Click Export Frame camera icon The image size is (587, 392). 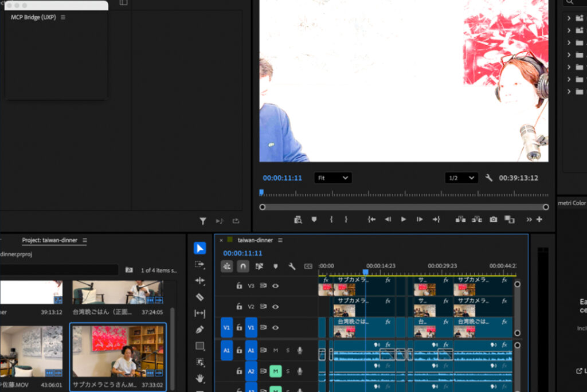pos(493,219)
